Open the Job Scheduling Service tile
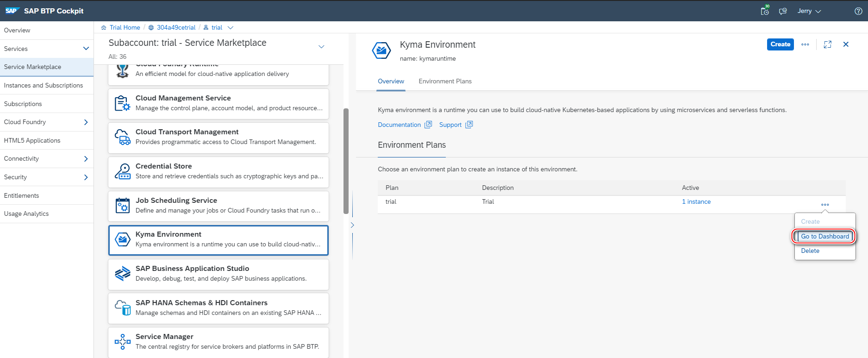The width and height of the screenshot is (868, 358). 219,206
